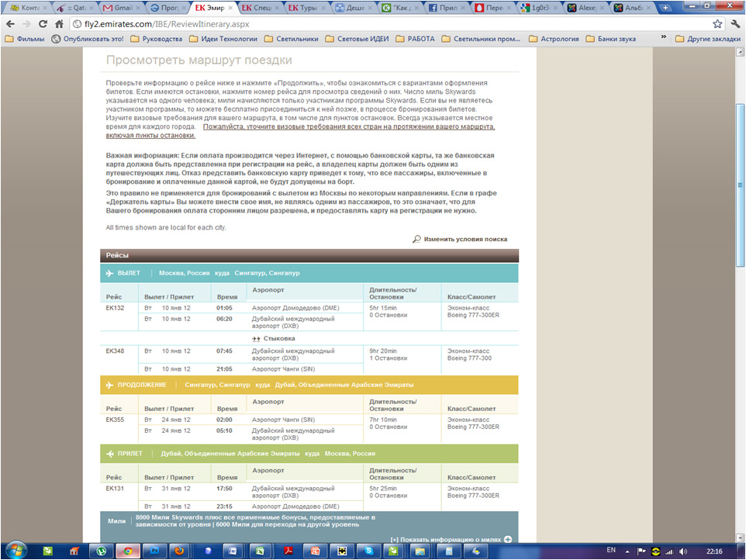Image resolution: width=746 pixels, height=560 pixels.
Task: Click the 'Показать информацию о милях' link
Action: (x=446, y=540)
